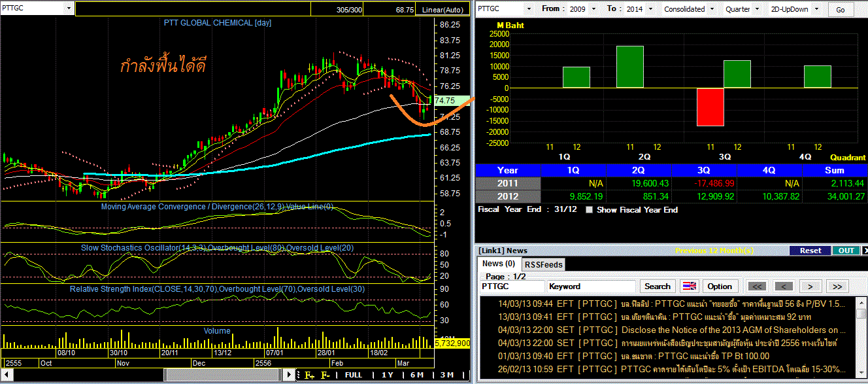
Task: Go to previous news page (<)
Action: (784, 287)
